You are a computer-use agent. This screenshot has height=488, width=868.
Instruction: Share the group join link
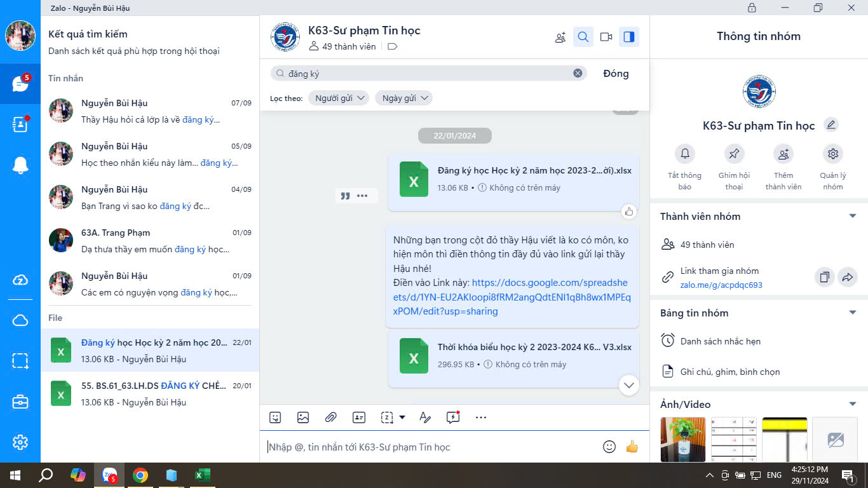pyautogui.click(x=848, y=277)
